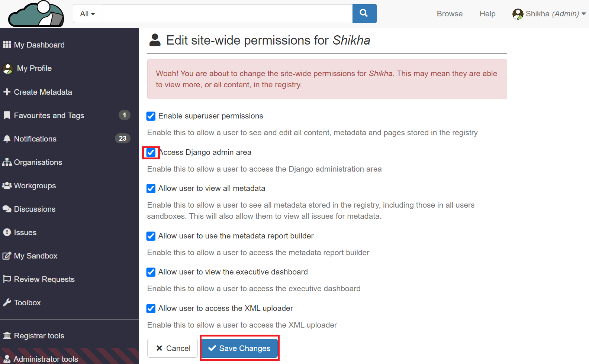589x364 pixels.
Task: Click into the search text field
Action: click(x=227, y=14)
